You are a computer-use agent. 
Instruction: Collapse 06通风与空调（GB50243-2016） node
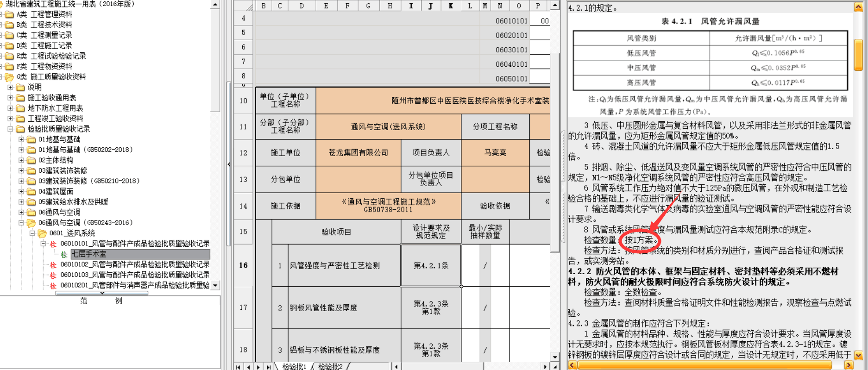[x=21, y=223]
